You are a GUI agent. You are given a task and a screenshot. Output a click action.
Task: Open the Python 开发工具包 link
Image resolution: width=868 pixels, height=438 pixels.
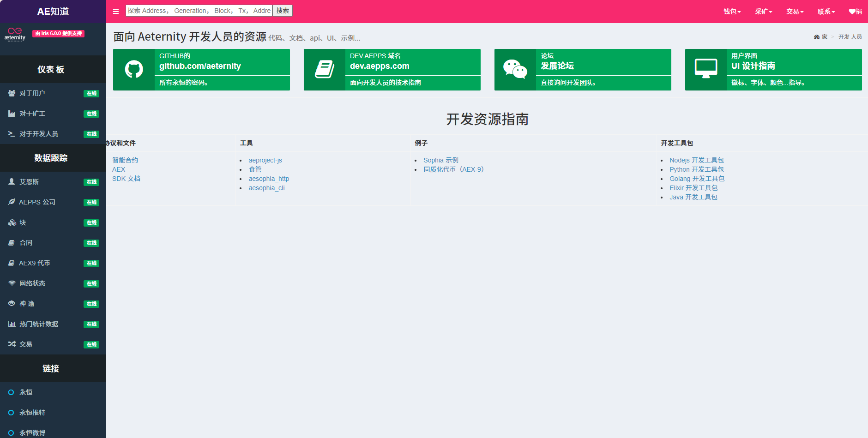[697, 169]
